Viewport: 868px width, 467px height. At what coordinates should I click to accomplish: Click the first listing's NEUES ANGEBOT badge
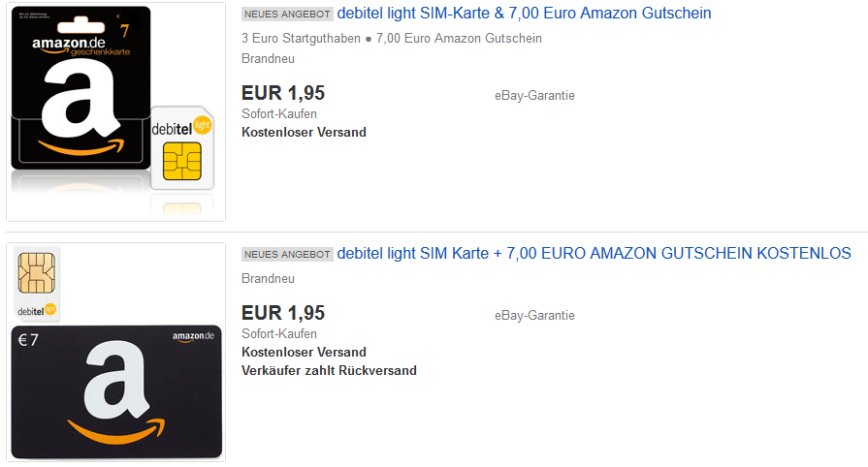tap(286, 15)
